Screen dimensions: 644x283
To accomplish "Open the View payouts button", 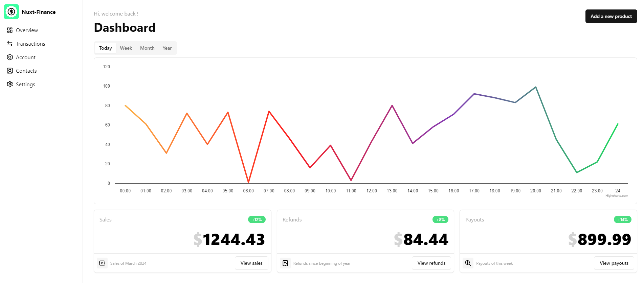I will pos(614,263).
